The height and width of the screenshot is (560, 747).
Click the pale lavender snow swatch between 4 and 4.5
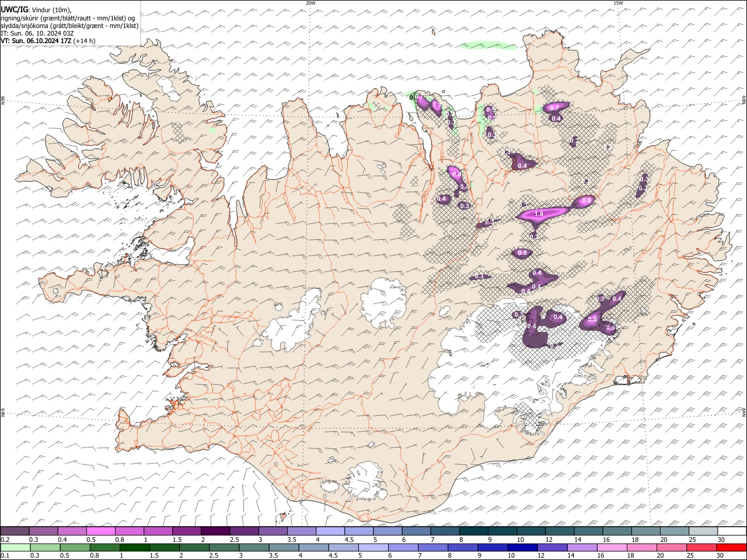pyautogui.click(x=329, y=531)
